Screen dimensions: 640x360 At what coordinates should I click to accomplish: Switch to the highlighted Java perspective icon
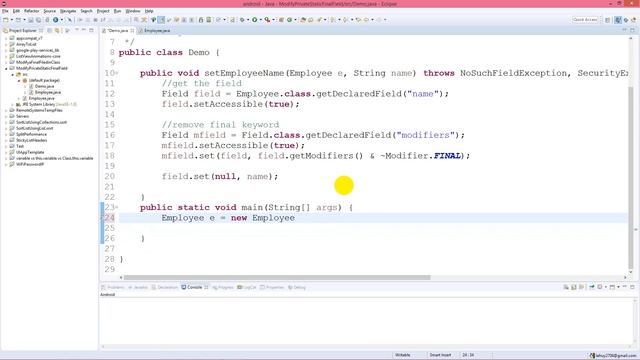618,20
